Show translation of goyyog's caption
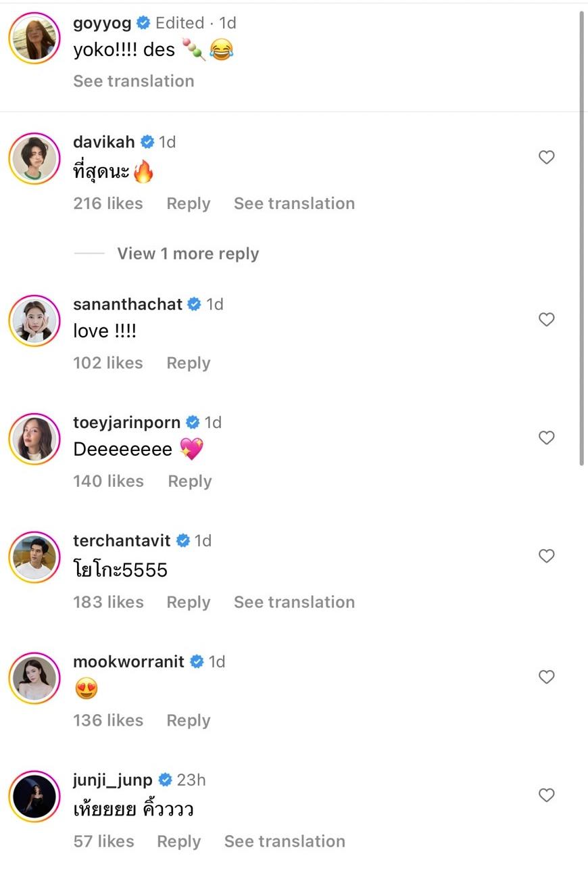Screen dimensions: 588x875 [x=133, y=81]
